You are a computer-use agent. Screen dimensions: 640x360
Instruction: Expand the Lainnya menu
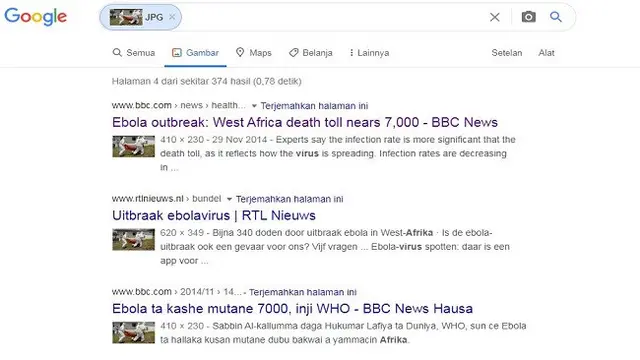(369, 53)
